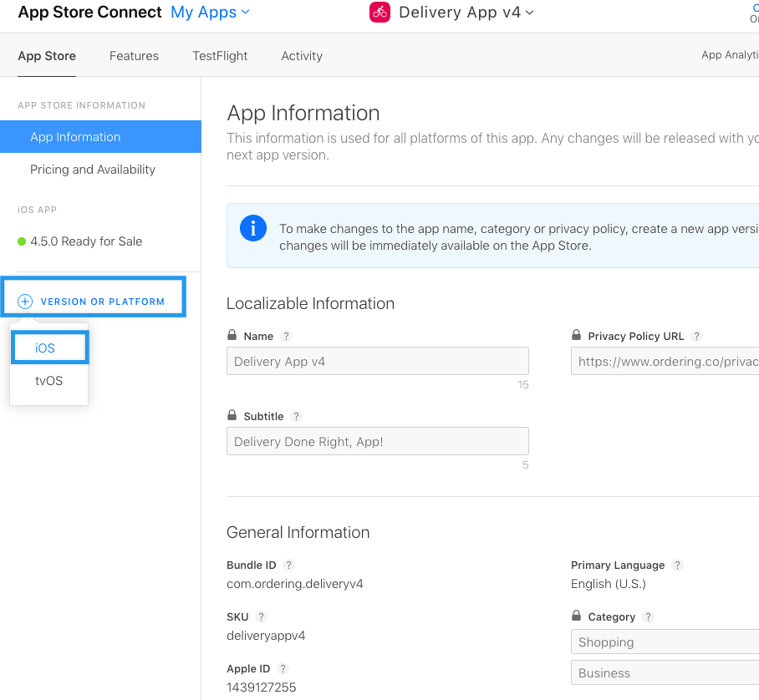The width and height of the screenshot is (759, 700).
Task: Open the Features tab
Action: click(x=134, y=56)
